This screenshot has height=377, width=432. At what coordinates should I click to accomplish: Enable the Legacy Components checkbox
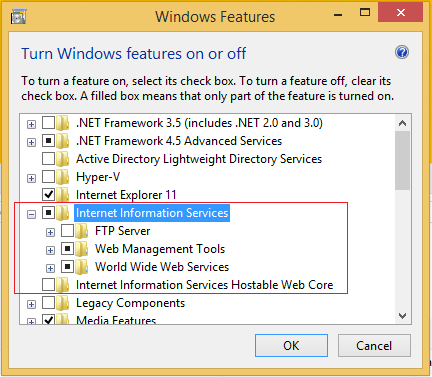(x=48, y=303)
